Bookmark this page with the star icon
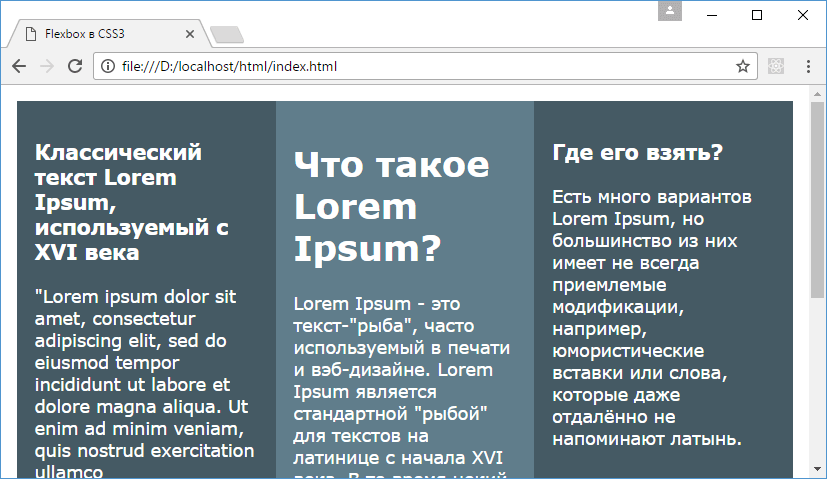 click(742, 67)
